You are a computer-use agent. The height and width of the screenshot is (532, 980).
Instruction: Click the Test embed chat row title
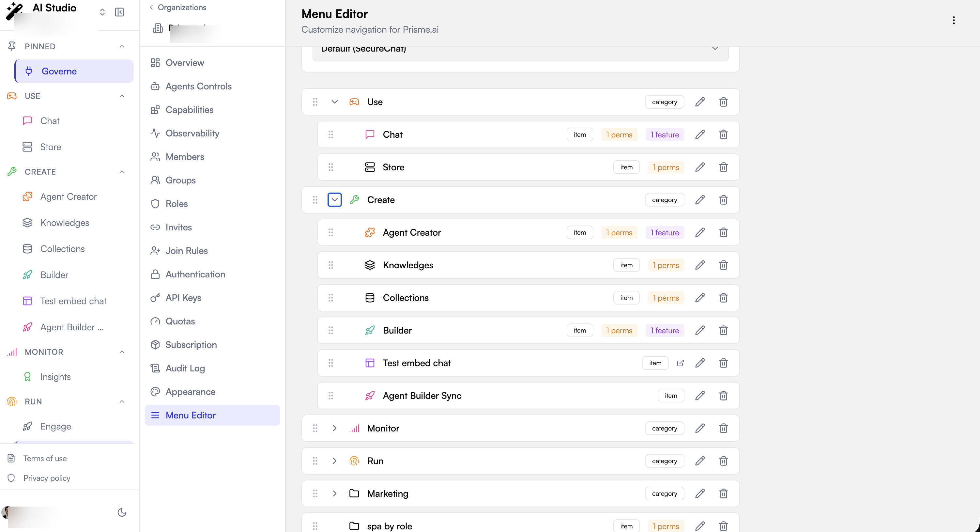417,363
